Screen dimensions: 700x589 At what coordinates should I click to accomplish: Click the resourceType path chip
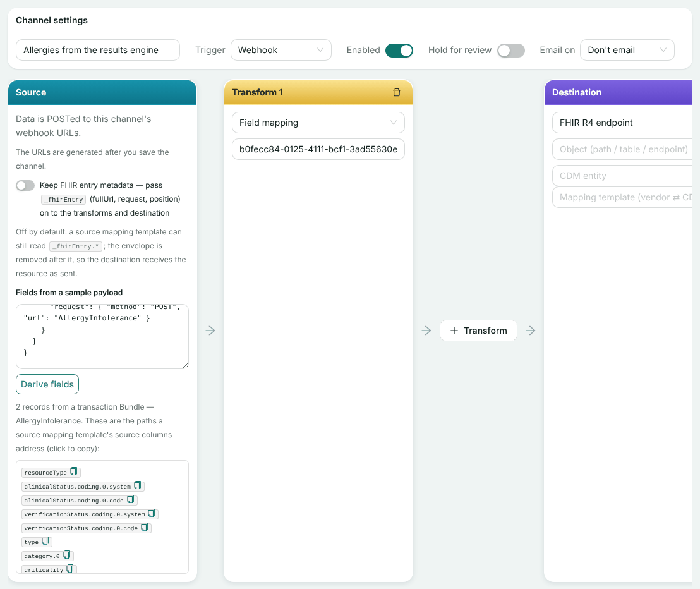51,473
